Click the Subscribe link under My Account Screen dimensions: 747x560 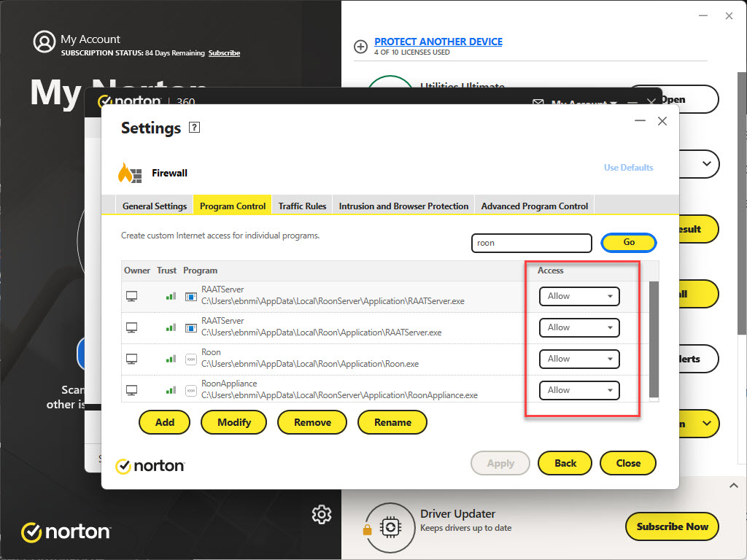coord(224,52)
